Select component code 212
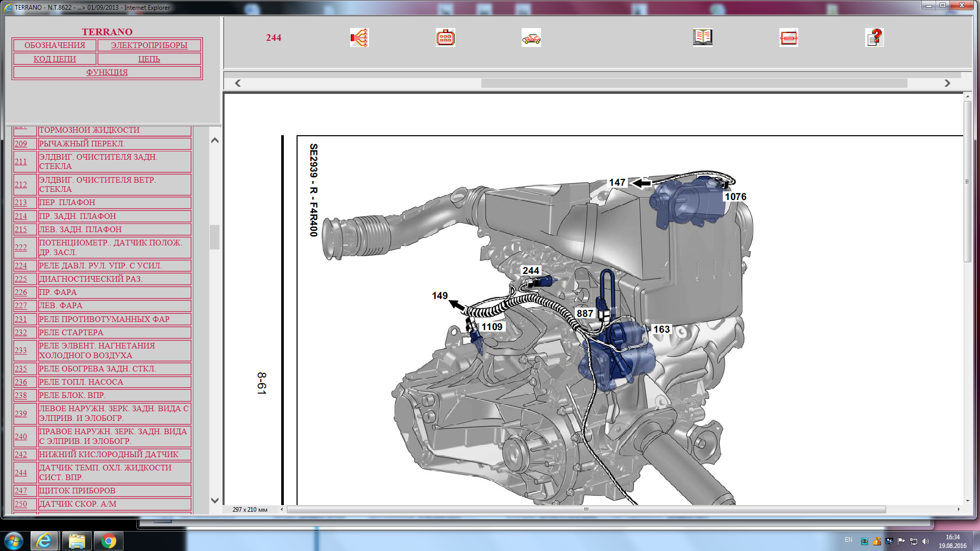Screen dimensions: 980x551 21,185
